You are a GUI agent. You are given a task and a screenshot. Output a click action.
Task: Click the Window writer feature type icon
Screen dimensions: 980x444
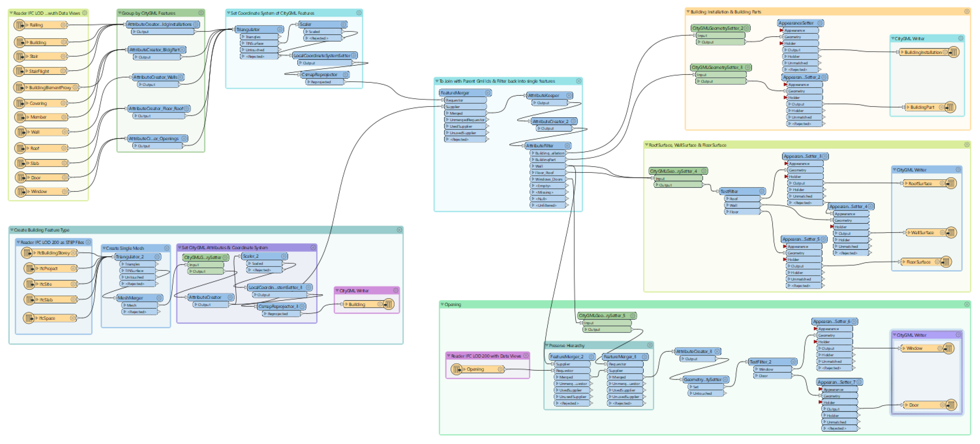[948, 348]
